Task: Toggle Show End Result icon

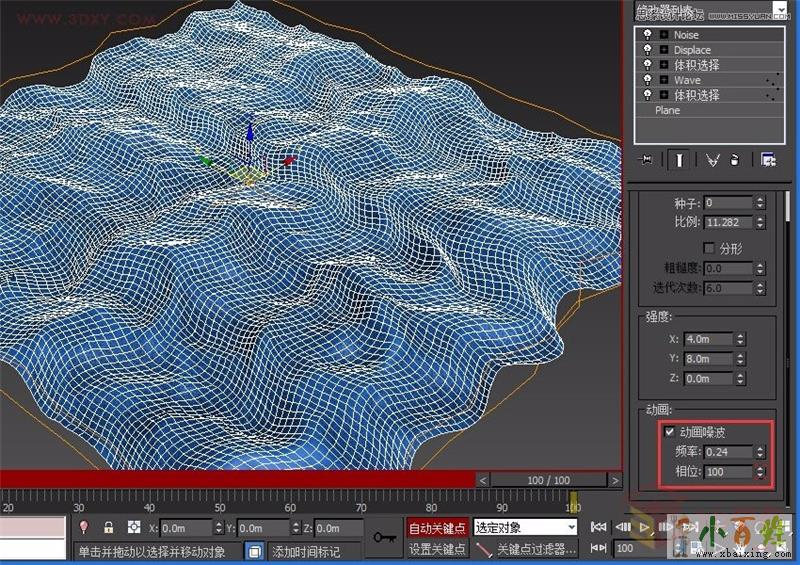Action: [x=679, y=160]
